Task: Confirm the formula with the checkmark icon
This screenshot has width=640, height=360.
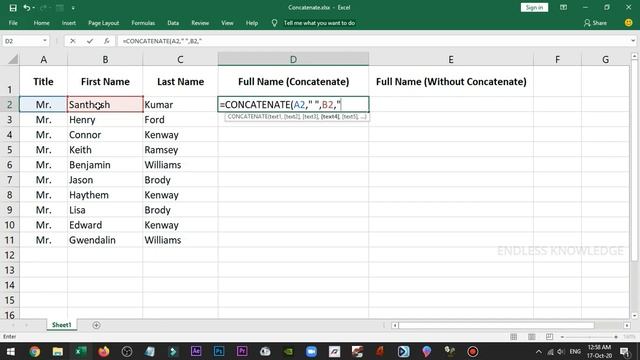Action: (90, 41)
